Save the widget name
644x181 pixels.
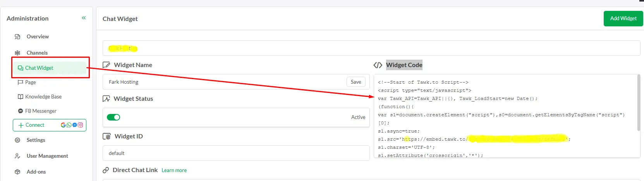[x=356, y=82]
